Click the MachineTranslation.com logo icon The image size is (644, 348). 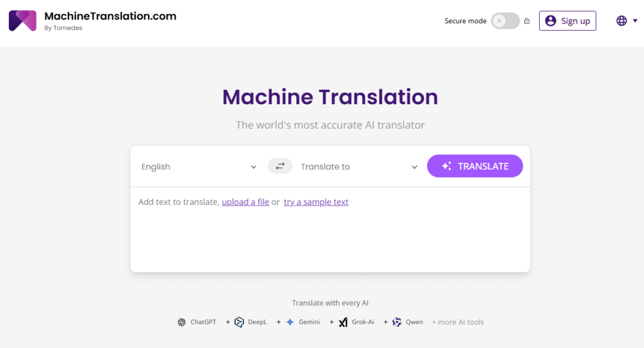click(x=22, y=21)
